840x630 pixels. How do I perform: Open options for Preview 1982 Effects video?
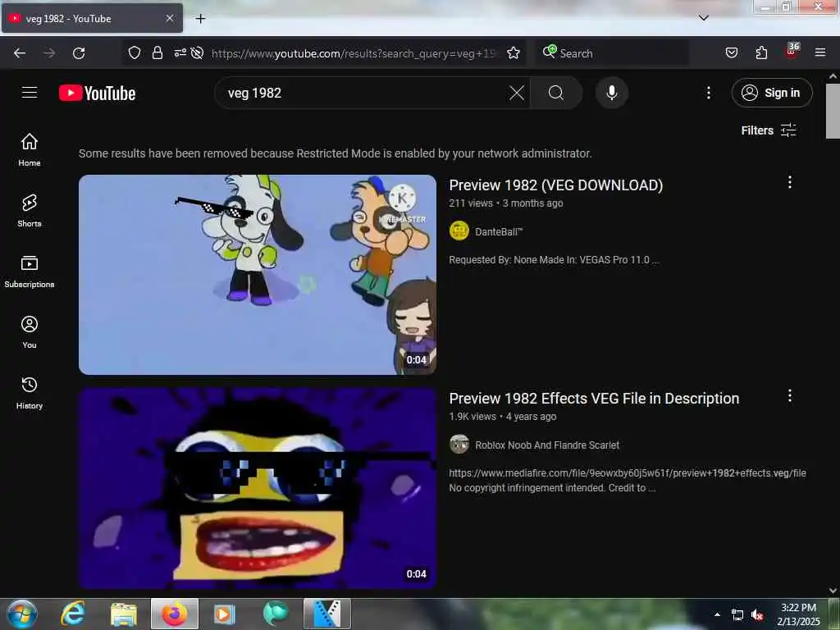(x=790, y=396)
